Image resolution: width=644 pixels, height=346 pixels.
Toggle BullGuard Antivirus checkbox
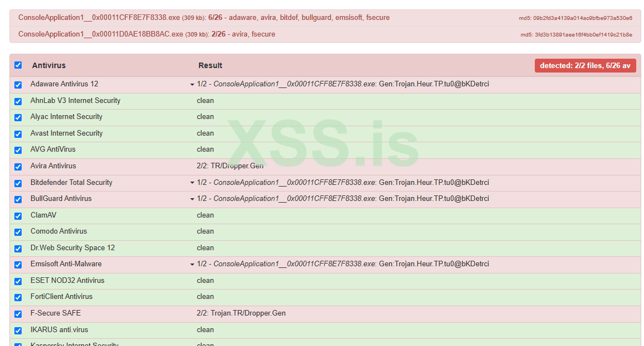[18, 199]
